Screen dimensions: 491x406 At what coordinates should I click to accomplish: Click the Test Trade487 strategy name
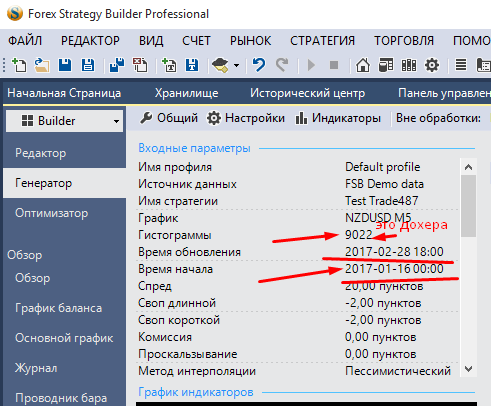[x=381, y=201]
